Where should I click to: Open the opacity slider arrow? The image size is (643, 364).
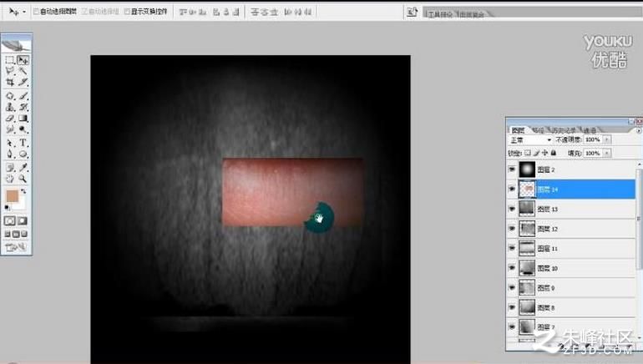[x=606, y=139]
